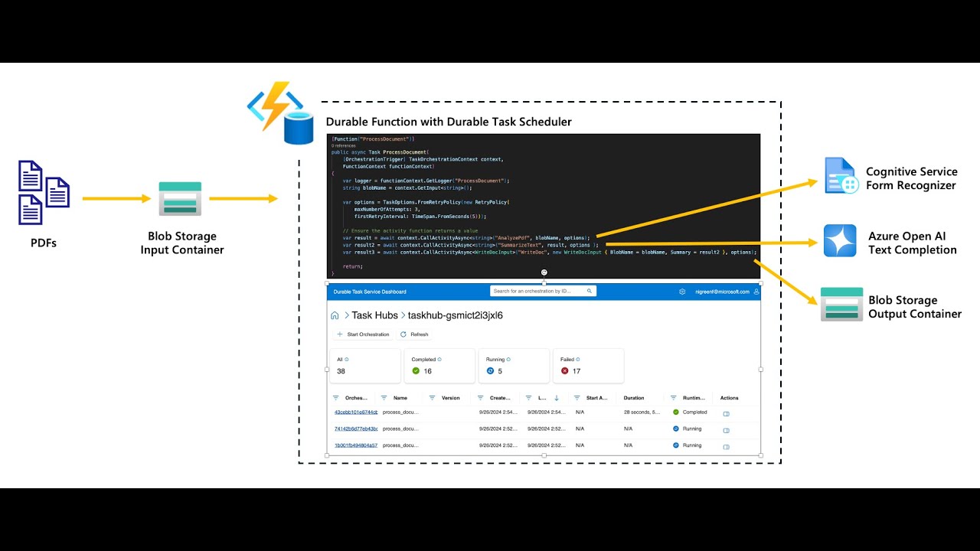Click the Created column filter icon
The height and width of the screenshot is (551, 980).
click(x=481, y=398)
